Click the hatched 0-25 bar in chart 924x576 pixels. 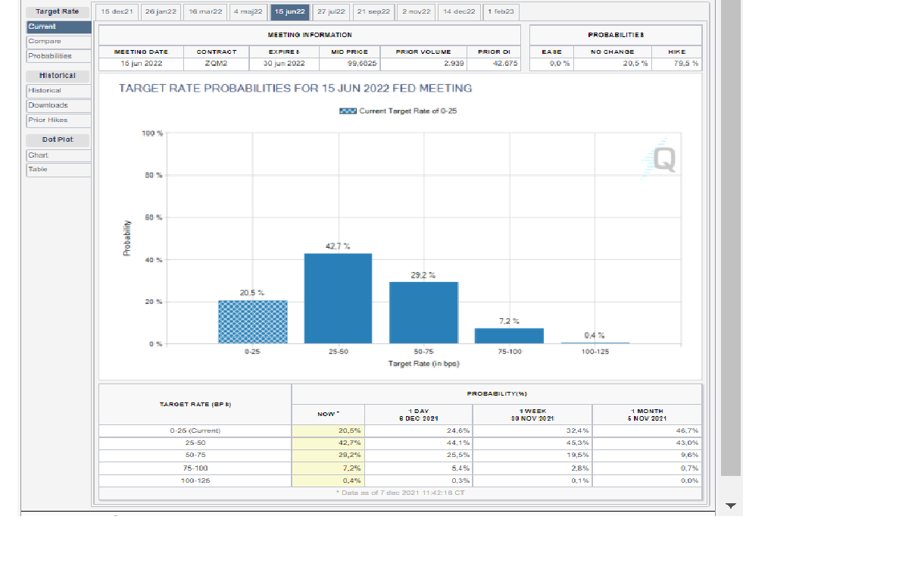coord(253,322)
